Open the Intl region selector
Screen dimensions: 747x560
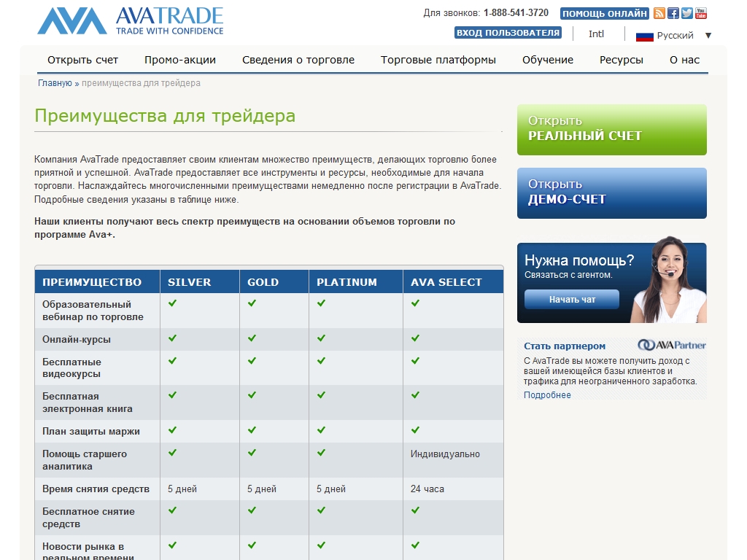pyautogui.click(x=596, y=34)
